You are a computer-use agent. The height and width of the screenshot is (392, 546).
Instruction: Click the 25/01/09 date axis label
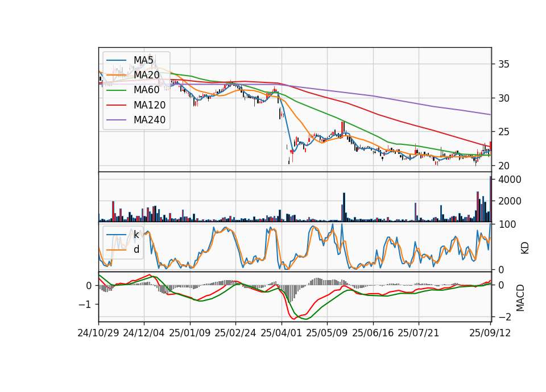pos(190,333)
